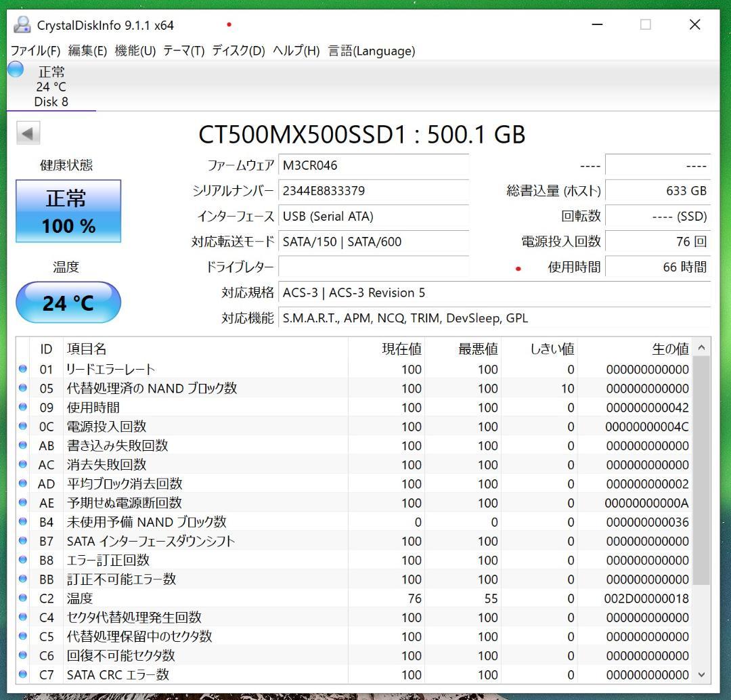This screenshot has height=700, width=731.
Task: Select Disk 8 status circle icon
Action: point(16,69)
